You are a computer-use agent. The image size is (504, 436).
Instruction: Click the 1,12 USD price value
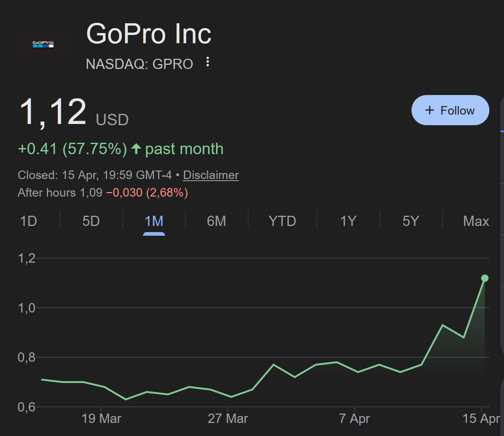coord(73,112)
